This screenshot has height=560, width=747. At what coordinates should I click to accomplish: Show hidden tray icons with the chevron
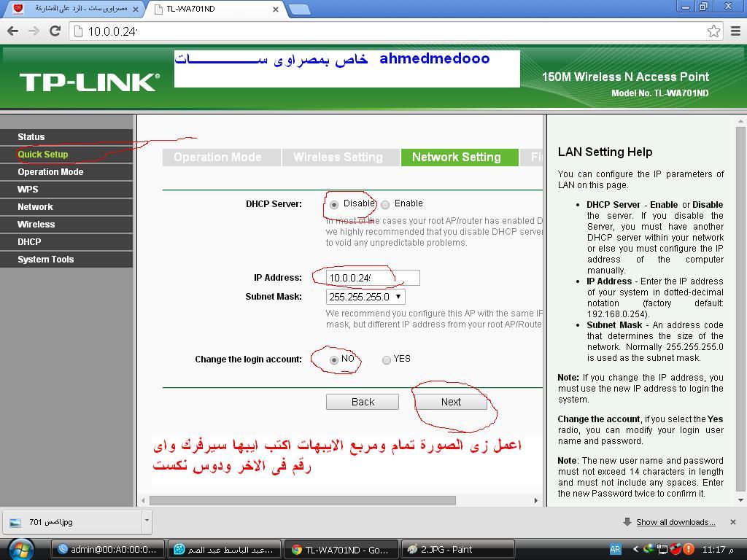(635, 550)
